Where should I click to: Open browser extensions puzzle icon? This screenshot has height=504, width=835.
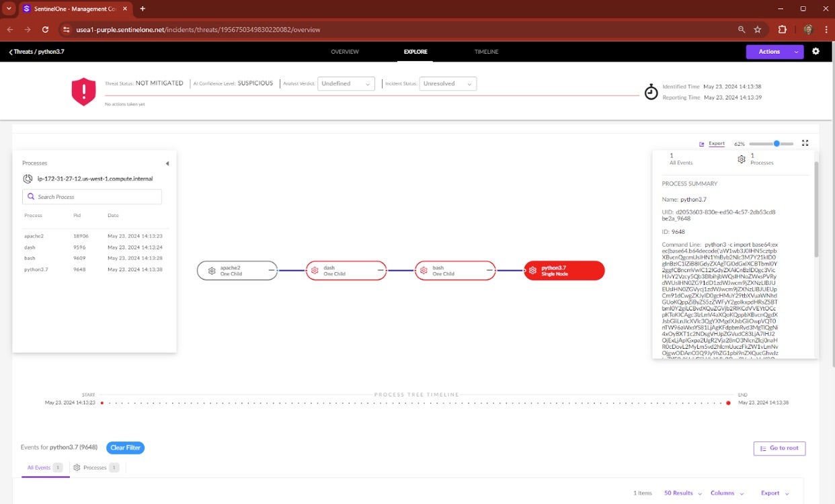pyautogui.click(x=782, y=30)
